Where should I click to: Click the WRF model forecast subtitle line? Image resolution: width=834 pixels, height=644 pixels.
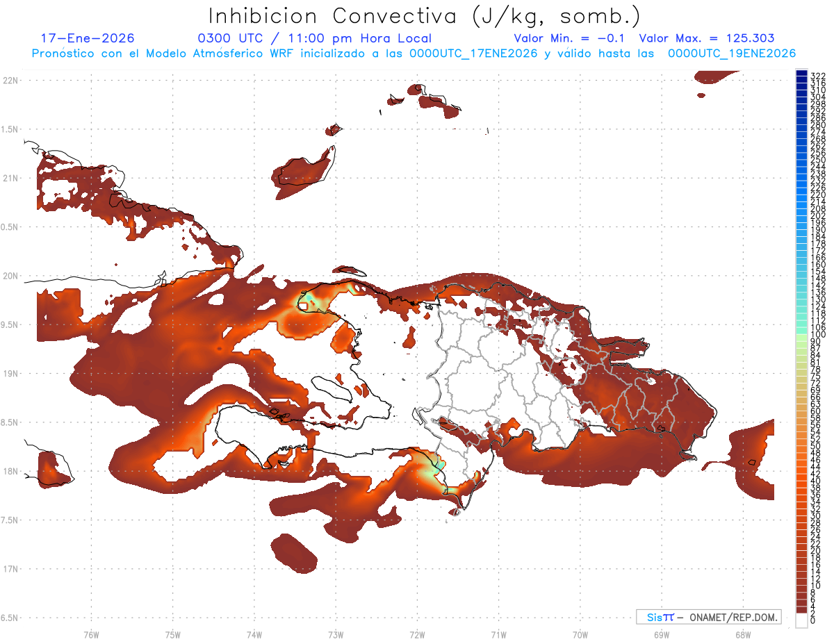pyautogui.click(x=414, y=53)
